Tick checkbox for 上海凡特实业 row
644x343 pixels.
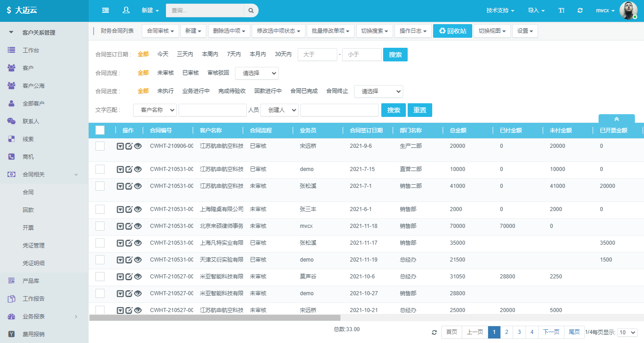point(100,243)
